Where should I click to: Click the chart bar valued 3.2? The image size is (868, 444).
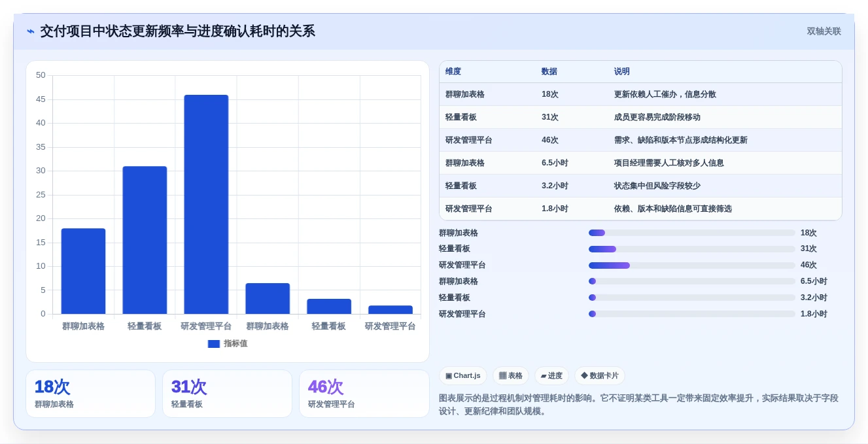(329, 306)
